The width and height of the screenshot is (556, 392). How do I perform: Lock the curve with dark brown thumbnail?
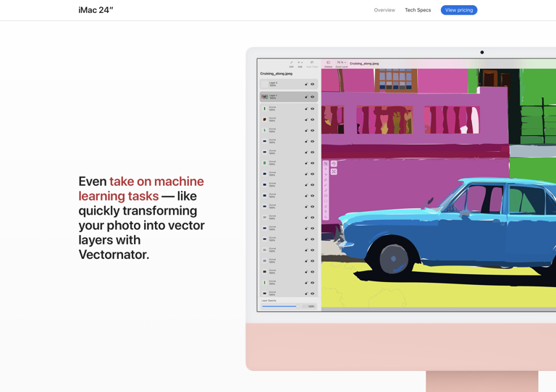(306, 119)
